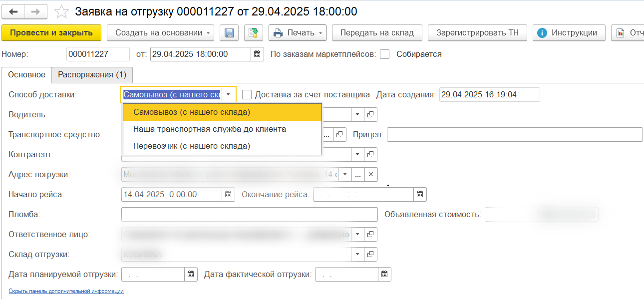The image size is (644, 303).
Task: Select Наша транспортная служба до клиента option
Action: tap(210, 129)
